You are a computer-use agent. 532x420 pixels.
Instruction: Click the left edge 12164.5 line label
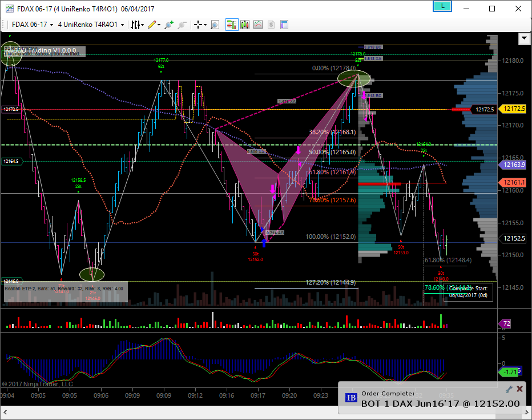click(x=11, y=161)
